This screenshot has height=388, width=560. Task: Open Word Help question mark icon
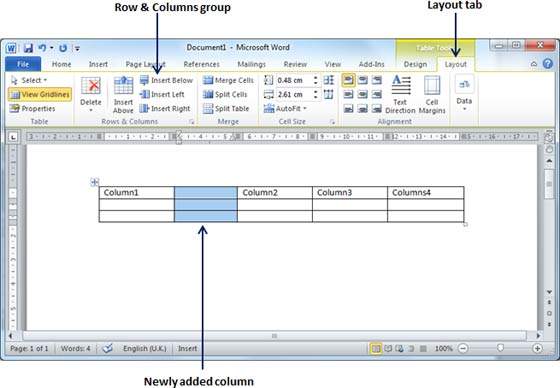coord(548,64)
